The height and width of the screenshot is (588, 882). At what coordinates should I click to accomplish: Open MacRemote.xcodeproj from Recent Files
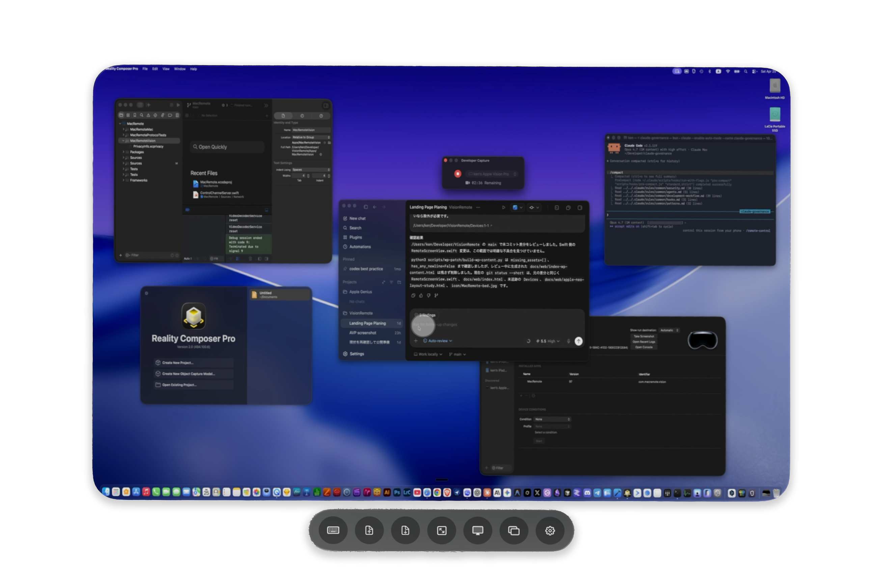pos(216,184)
